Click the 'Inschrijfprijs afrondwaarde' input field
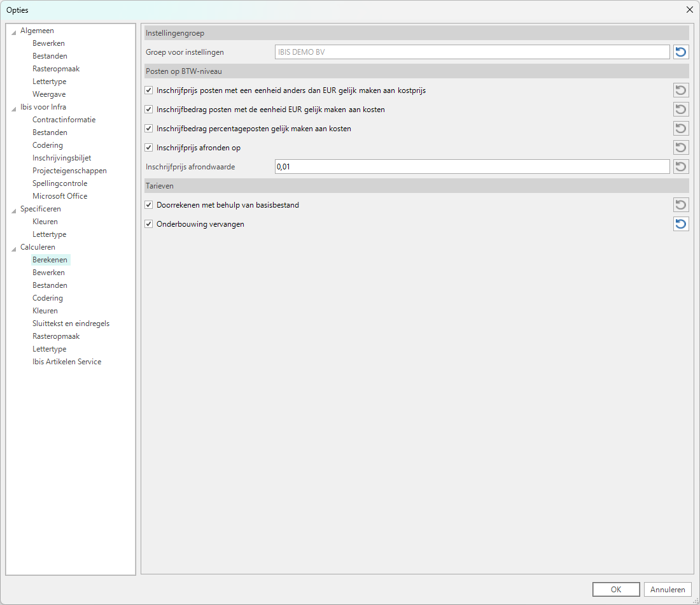This screenshot has width=700, height=605. (471, 167)
